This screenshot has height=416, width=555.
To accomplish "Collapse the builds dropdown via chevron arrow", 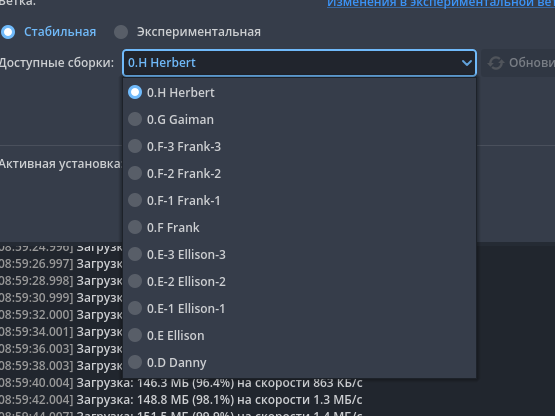I will (467, 63).
